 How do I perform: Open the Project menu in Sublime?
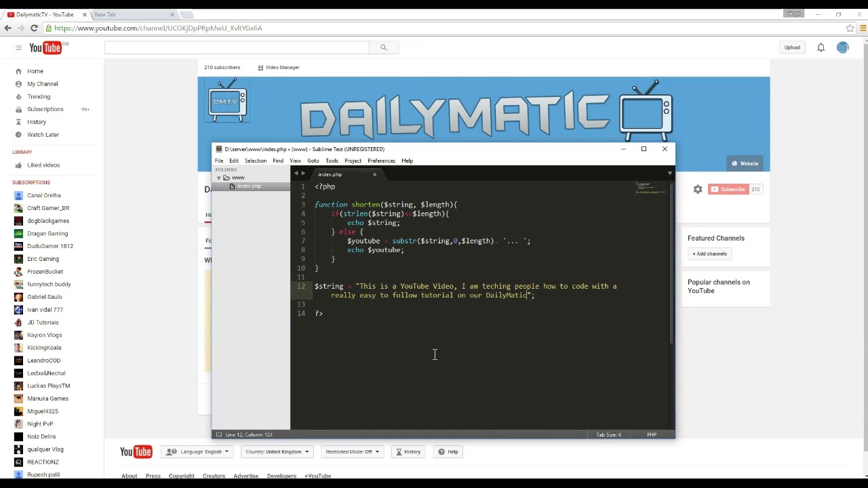point(353,161)
